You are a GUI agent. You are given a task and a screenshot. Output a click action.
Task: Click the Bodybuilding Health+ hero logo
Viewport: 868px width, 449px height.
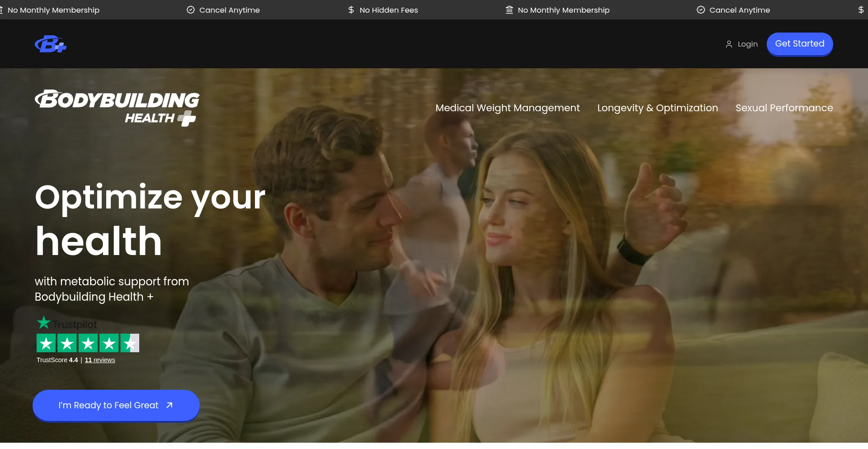tap(117, 108)
